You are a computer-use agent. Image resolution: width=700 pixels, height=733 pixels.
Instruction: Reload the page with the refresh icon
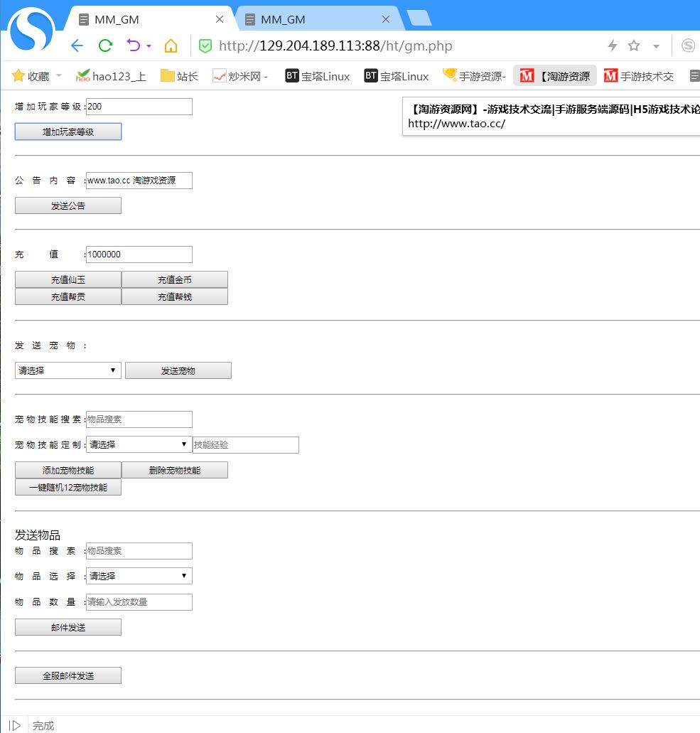click(105, 46)
